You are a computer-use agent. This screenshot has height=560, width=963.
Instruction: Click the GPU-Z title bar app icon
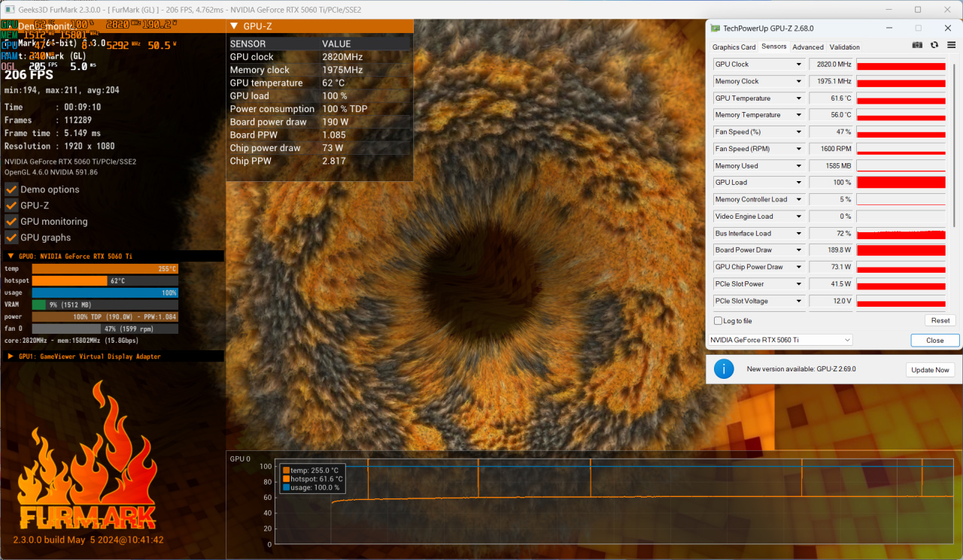[x=715, y=28]
